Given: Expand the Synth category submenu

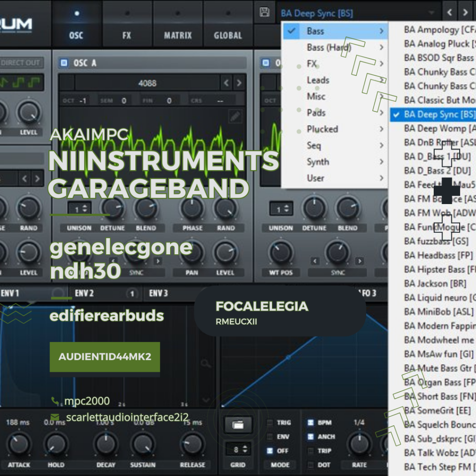Looking at the screenshot, I should point(335,162).
